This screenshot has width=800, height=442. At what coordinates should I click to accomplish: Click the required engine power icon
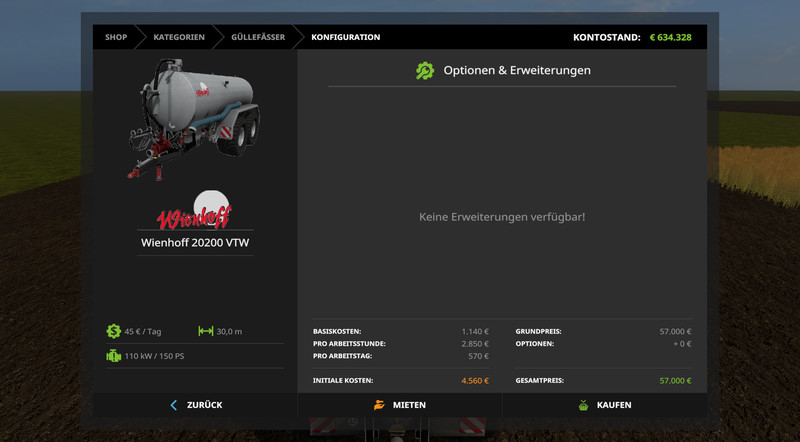click(x=114, y=355)
